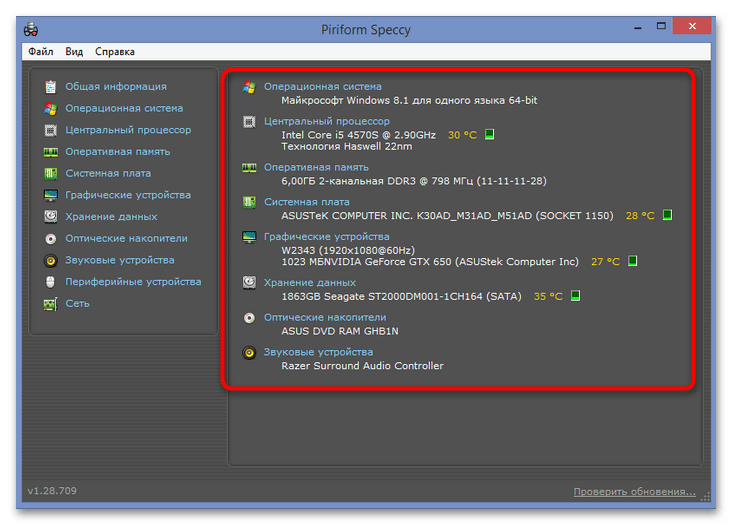Click the monitor icon in the summary panel
Screen dimensions: 732x525
point(249,237)
